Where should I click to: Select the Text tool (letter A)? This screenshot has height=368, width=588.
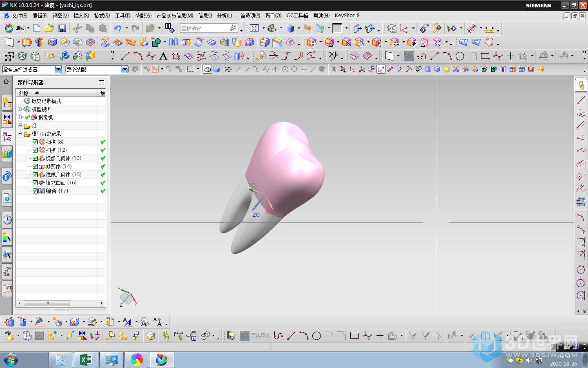(x=163, y=56)
